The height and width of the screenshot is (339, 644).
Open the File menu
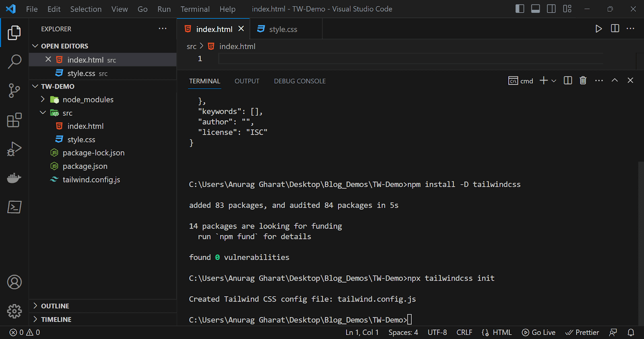(x=32, y=9)
